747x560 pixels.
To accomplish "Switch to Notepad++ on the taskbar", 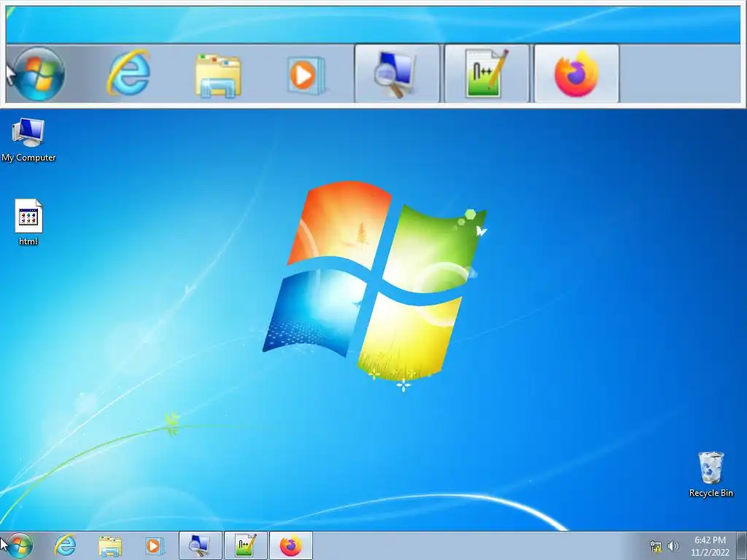I will tap(245, 545).
